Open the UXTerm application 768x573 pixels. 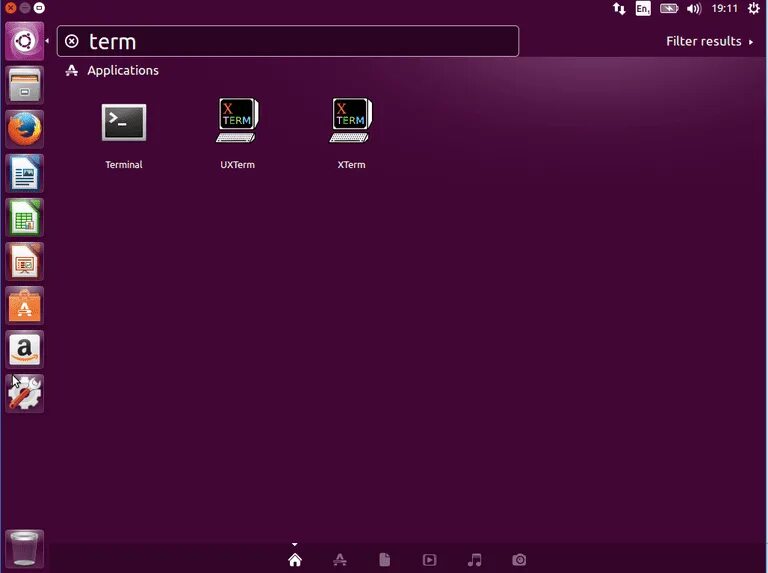click(237, 120)
